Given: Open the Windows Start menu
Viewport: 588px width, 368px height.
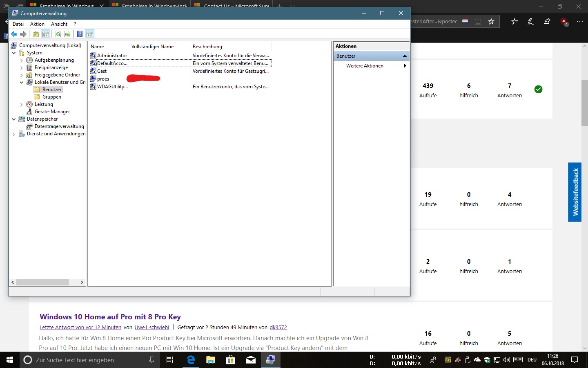Looking at the screenshot, I should tap(10, 360).
